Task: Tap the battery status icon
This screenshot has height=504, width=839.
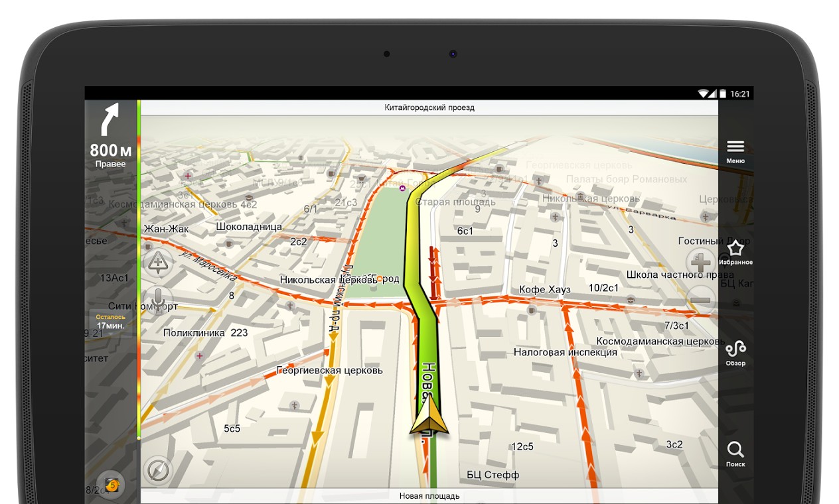Action: (x=723, y=94)
